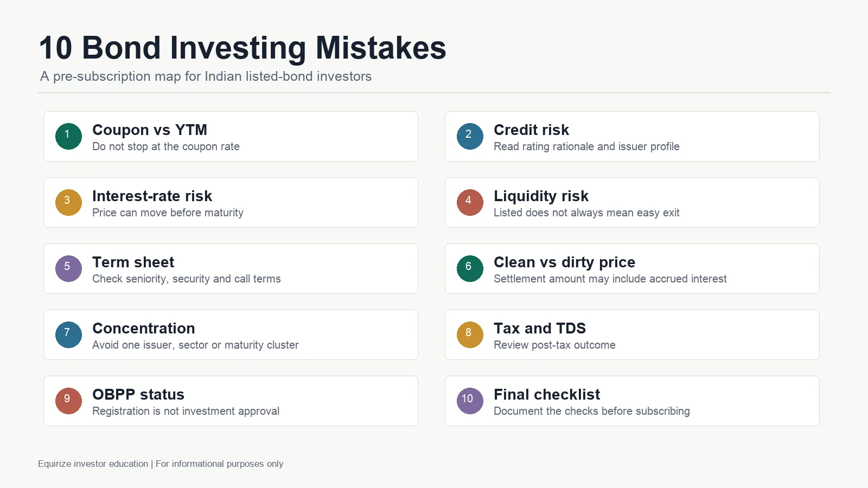Select the Tax and TDS heading
868x488 pixels.
coord(540,329)
